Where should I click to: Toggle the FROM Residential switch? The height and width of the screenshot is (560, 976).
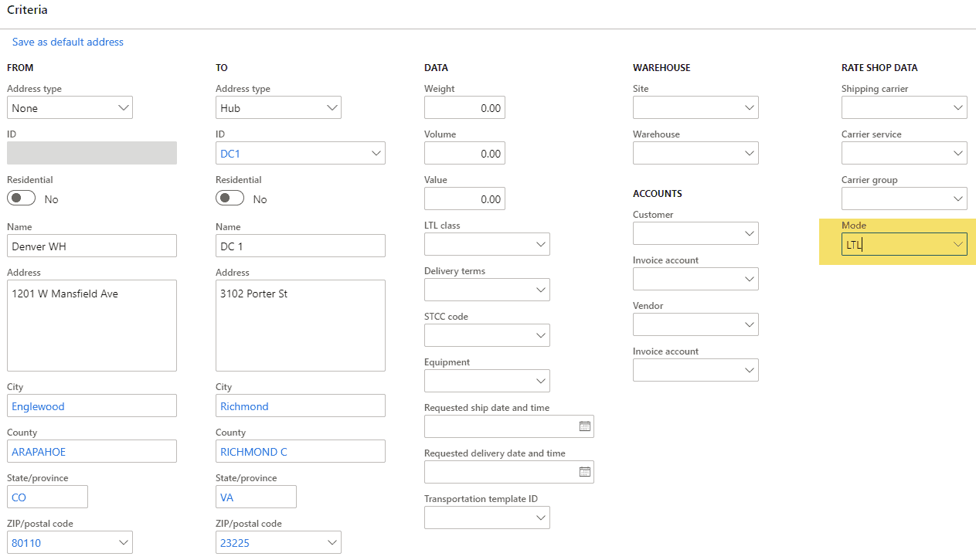[x=22, y=199]
